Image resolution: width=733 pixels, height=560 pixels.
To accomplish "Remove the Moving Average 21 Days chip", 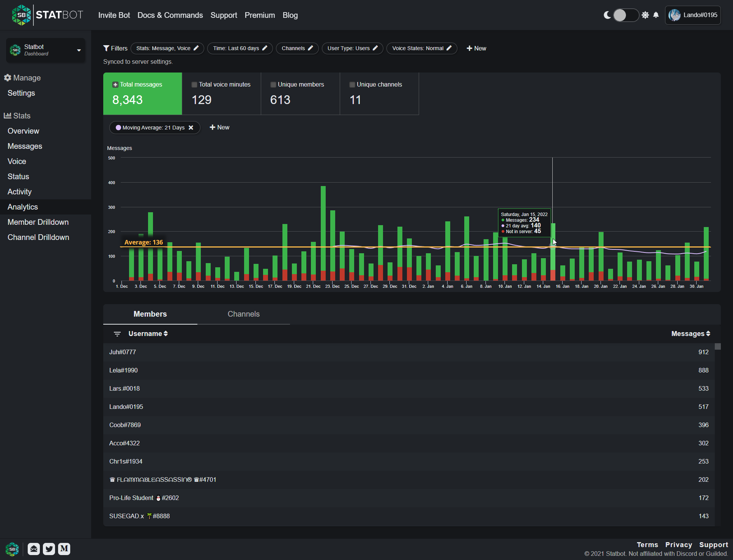I will tap(191, 128).
